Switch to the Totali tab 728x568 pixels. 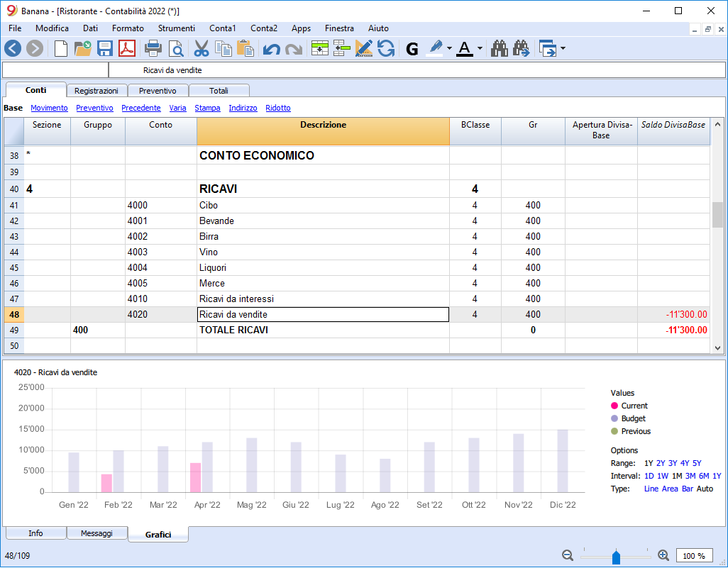(x=219, y=91)
